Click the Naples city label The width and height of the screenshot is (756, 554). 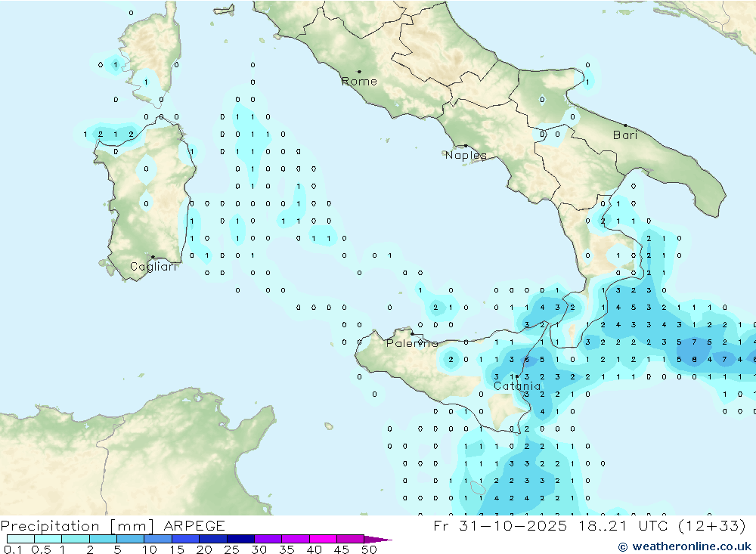[x=466, y=155]
